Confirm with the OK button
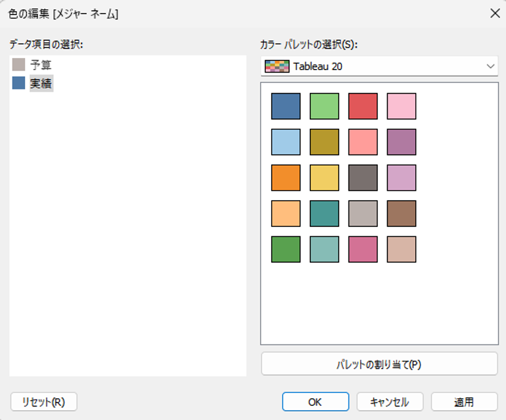 [x=316, y=402]
